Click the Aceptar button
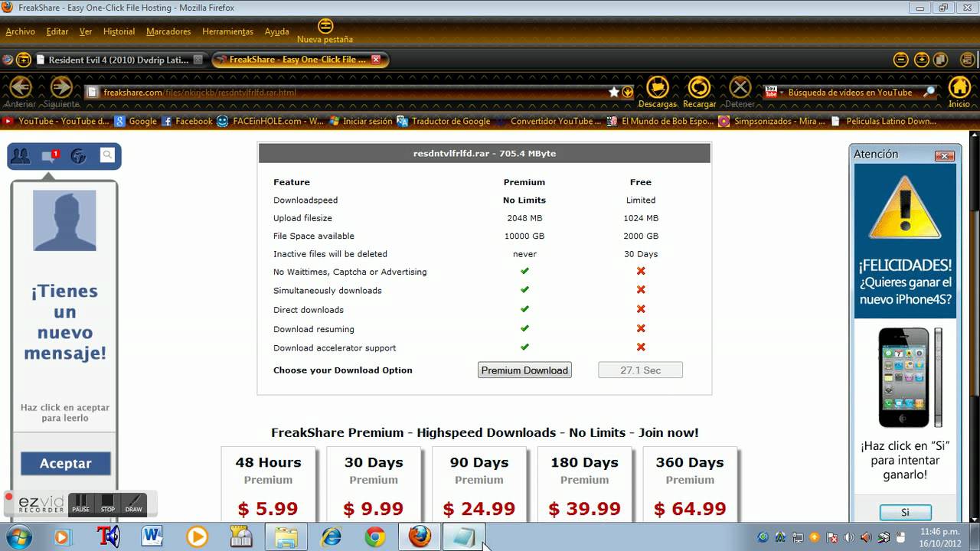This screenshot has width=980, height=551. pos(65,463)
